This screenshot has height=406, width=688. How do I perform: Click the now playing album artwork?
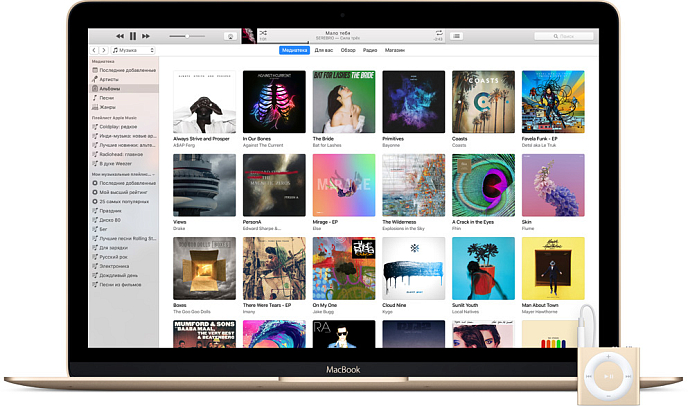pyautogui.click(x=248, y=36)
